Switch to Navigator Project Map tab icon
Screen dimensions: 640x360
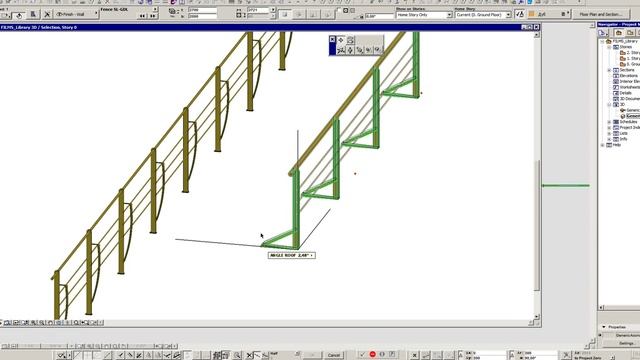(x=619, y=33)
